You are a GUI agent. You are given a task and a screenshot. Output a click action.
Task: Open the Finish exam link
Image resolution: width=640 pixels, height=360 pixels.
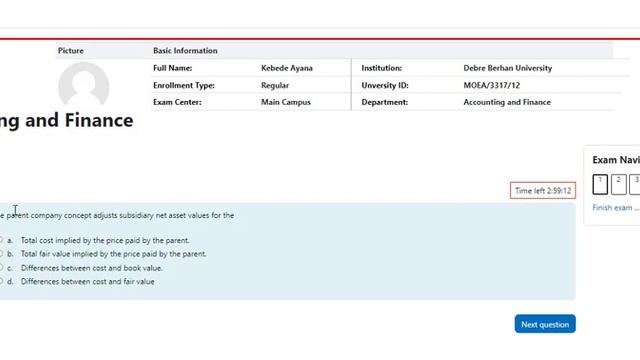click(x=616, y=208)
